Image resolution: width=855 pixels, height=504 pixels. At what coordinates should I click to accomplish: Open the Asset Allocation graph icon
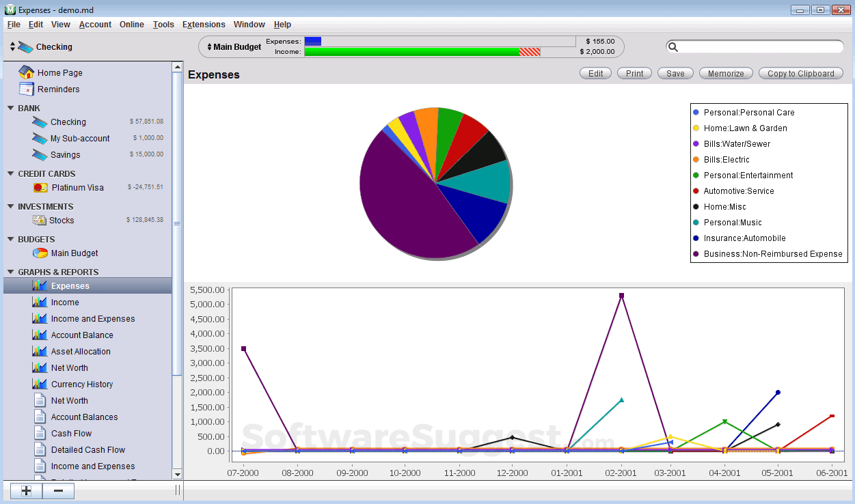click(40, 351)
